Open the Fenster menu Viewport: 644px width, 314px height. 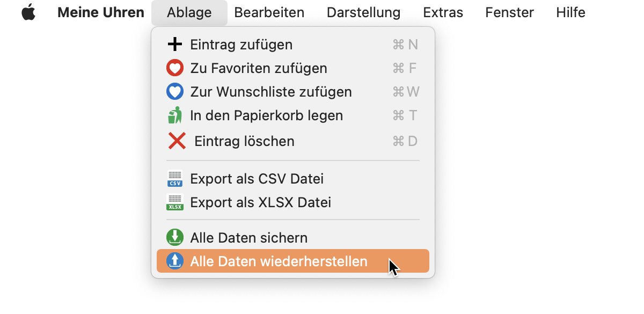[x=509, y=12]
